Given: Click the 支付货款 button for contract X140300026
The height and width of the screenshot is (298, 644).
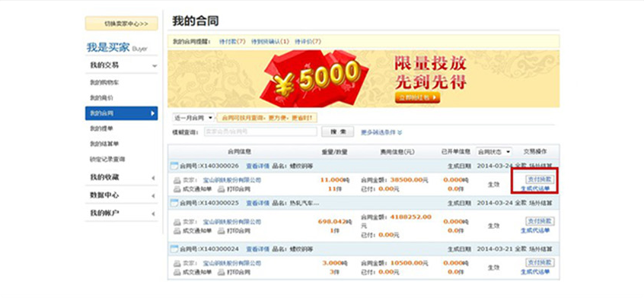Looking at the screenshot, I should pyautogui.click(x=540, y=179).
